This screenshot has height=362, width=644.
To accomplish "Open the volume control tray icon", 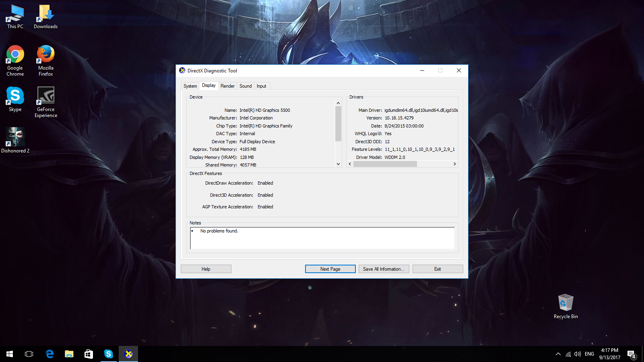I will pos(578,354).
